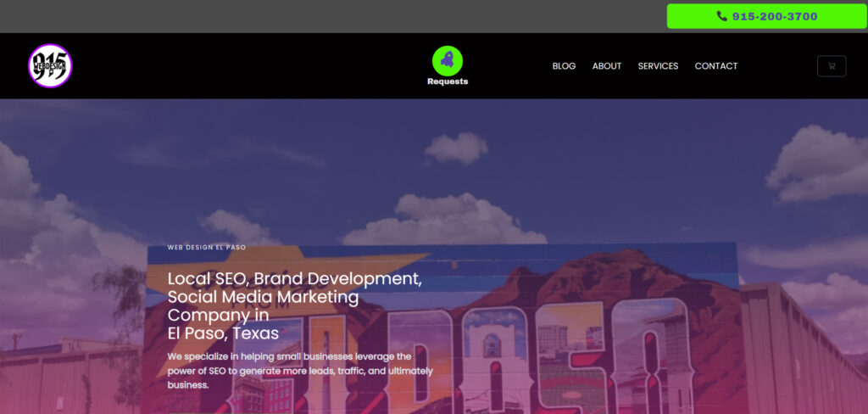Open the rocket Requests icon
The height and width of the screenshot is (414, 868).
coord(448,60)
